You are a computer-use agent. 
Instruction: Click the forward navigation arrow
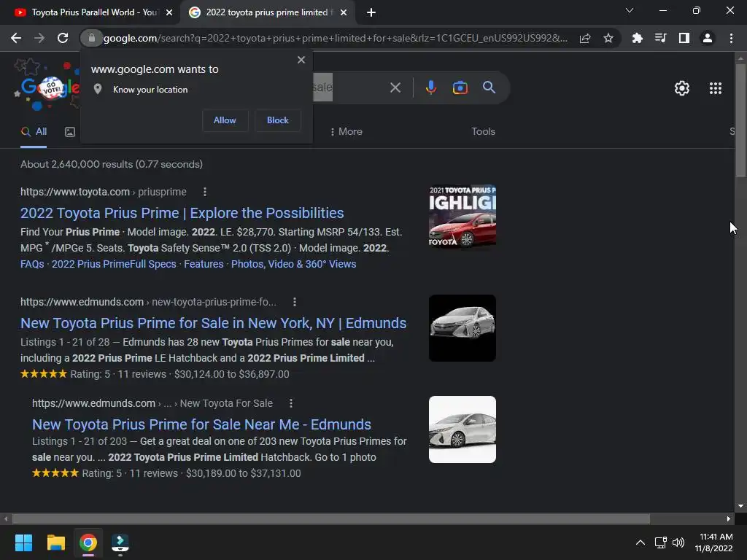pos(39,38)
